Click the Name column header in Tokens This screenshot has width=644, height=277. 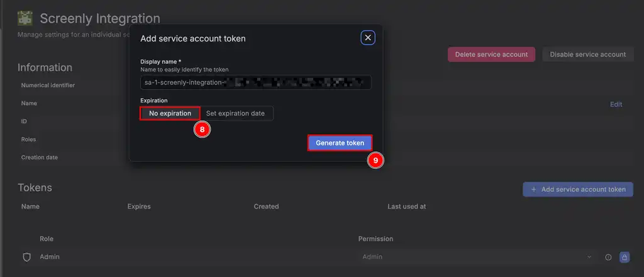click(x=30, y=207)
